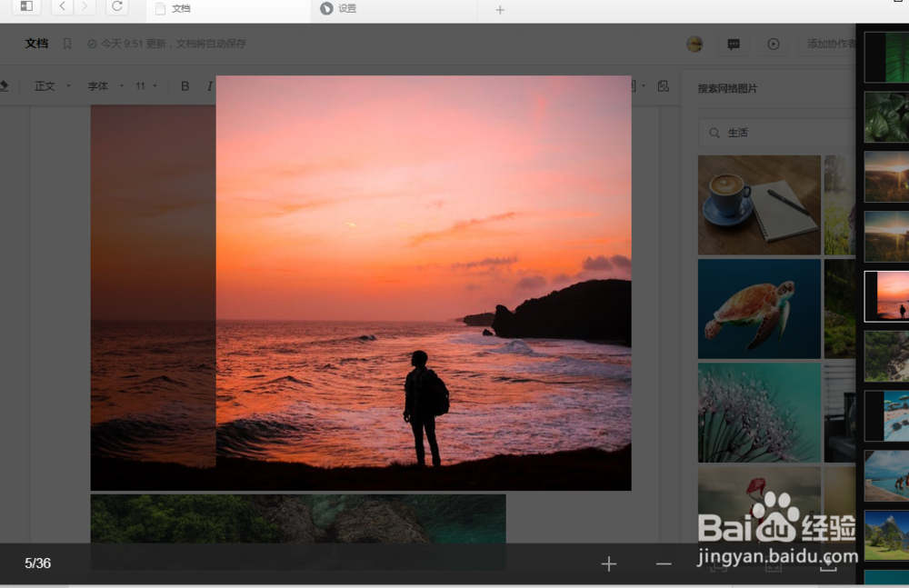The image size is (909, 588).
Task: Click the 生活 image search field
Action: coord(777,133)
